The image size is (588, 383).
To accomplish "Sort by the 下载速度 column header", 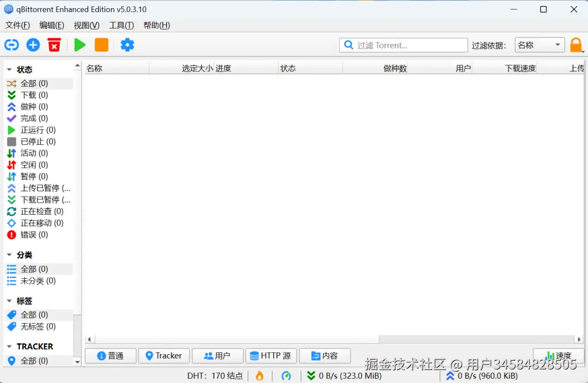I will click(x=504, y=68).
